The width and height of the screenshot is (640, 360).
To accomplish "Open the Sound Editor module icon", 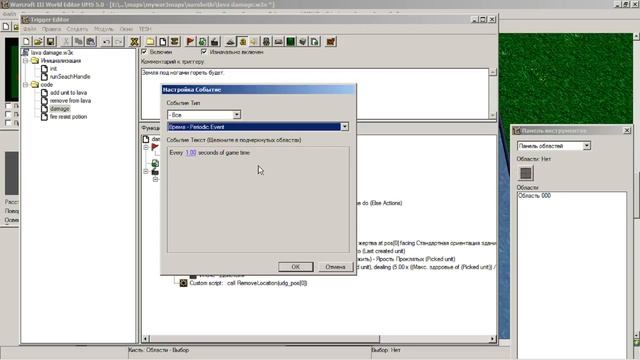I will 254,42.
